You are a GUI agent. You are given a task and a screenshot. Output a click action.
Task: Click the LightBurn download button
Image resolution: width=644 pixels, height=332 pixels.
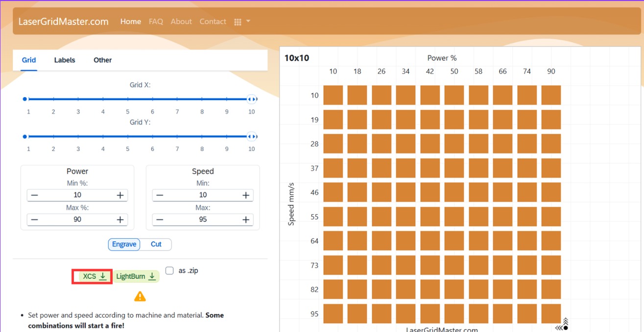137,277
